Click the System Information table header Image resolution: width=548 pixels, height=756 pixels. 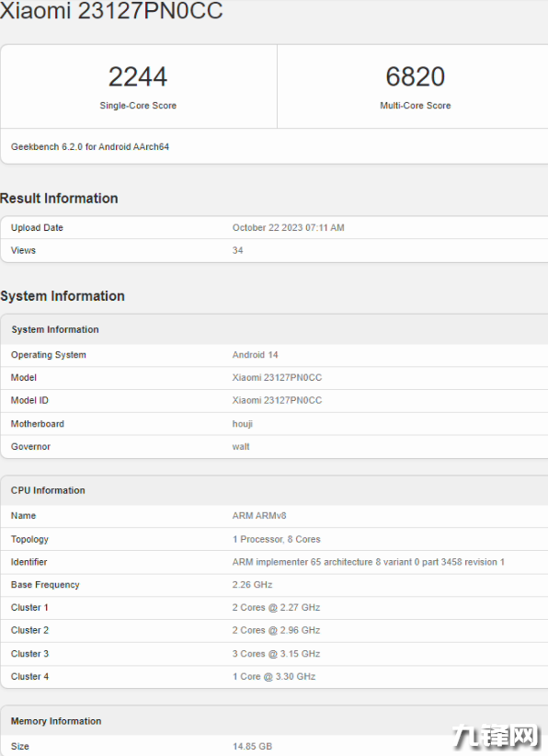(x=55, y=329)
